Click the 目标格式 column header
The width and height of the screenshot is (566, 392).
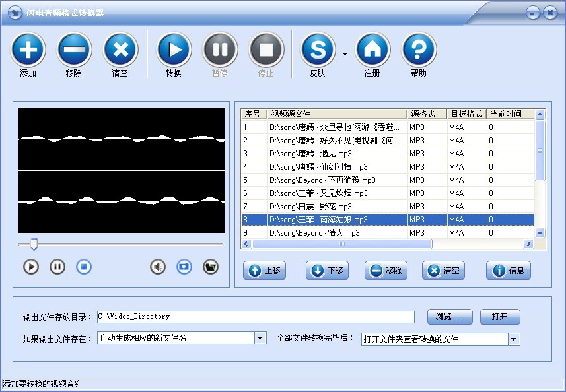466,114
